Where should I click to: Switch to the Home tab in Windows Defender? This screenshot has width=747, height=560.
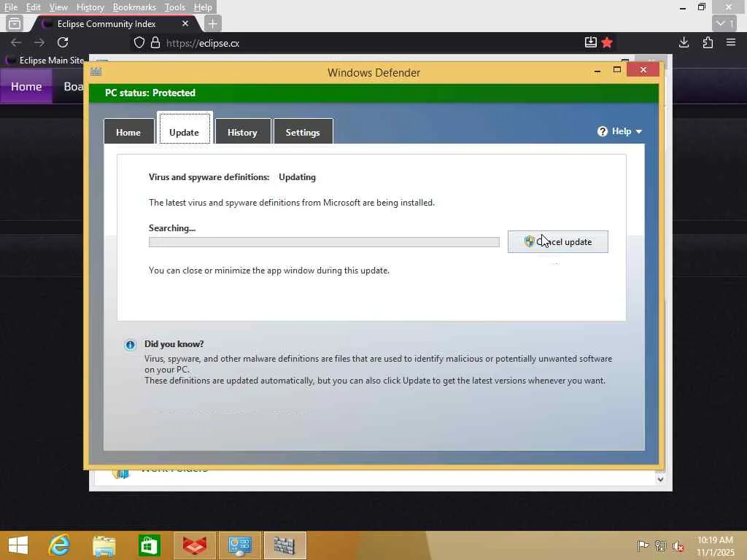coord(128,132)
